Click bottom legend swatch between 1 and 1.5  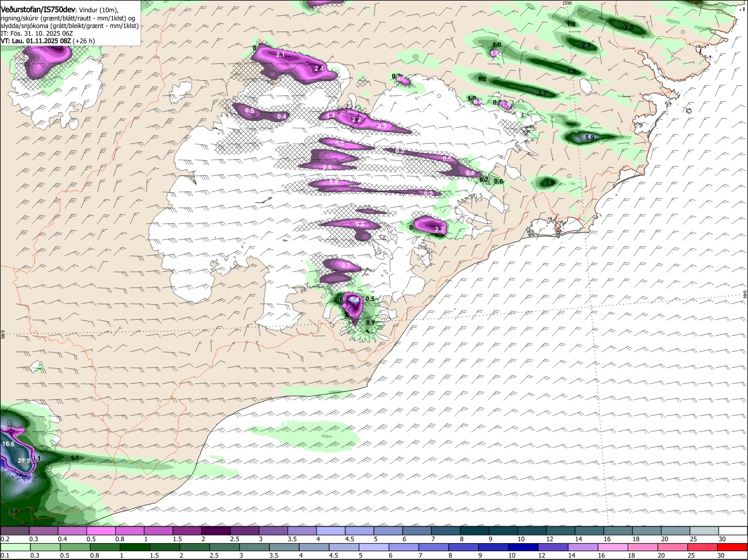(x=135, y=547)
